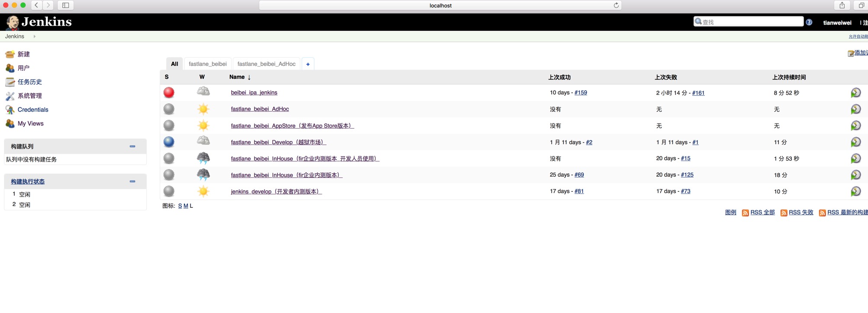Click the 构建执行状态 heading link
Screen dimensions: 868x313
click(28, 181)
